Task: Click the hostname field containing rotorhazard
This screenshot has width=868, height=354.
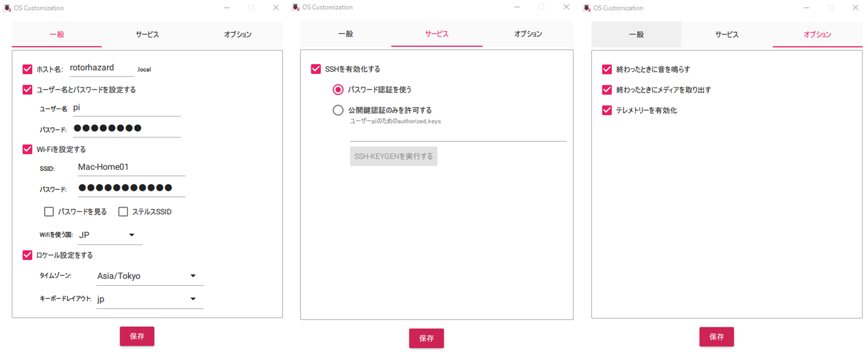Action: [102, 68]
